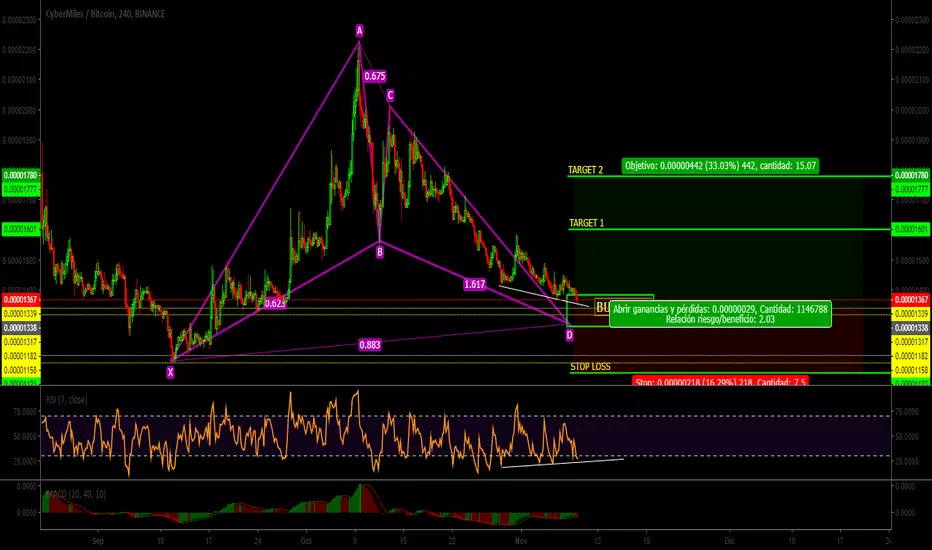
Task: Click 0.00001780 green tag on right price axis
Action: pyautogui.click(x=911, y=175)
